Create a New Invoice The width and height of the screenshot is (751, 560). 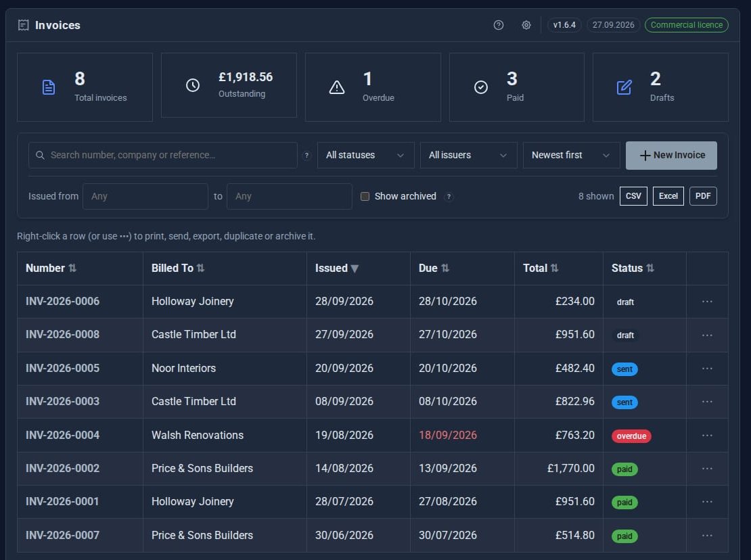pos(671,155)
